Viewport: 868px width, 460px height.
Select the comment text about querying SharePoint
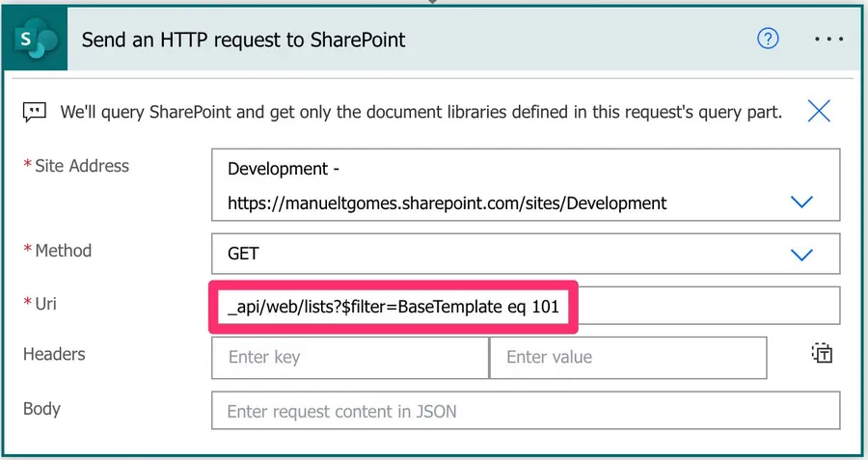pyautogui.click(x=420, y=112)
